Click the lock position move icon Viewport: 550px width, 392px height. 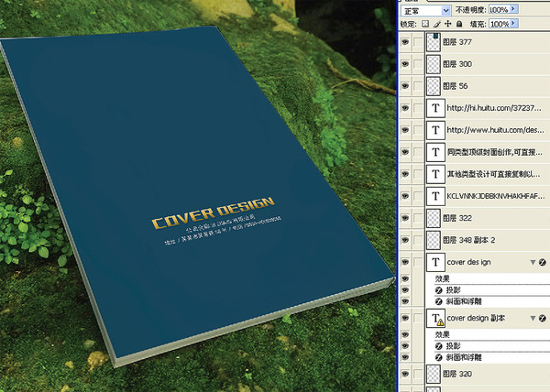(x=448, y=24)
